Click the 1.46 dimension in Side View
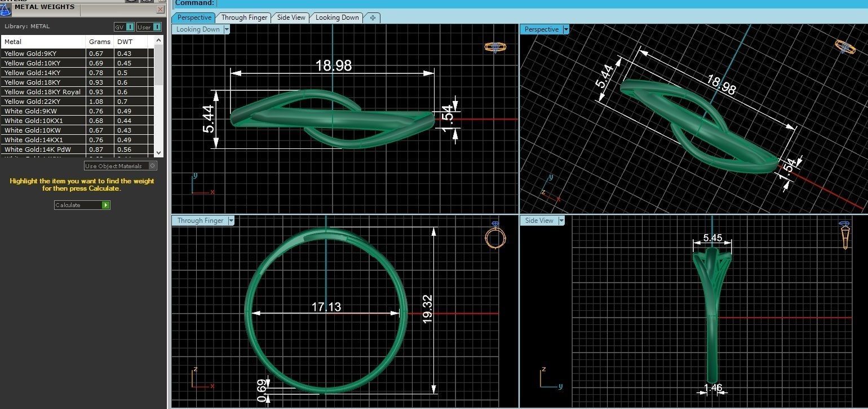868x409 pixels. tap(713, 388)
